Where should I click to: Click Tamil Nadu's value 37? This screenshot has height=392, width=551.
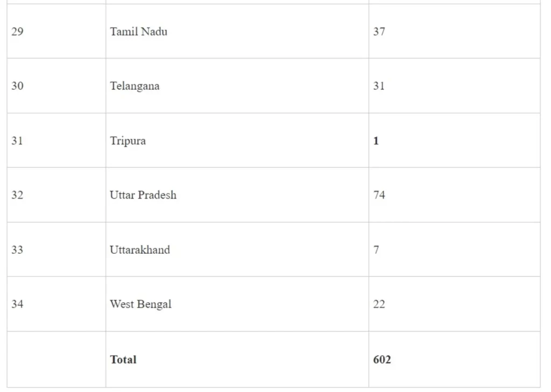pyautogui.click(x=379, y=32)
